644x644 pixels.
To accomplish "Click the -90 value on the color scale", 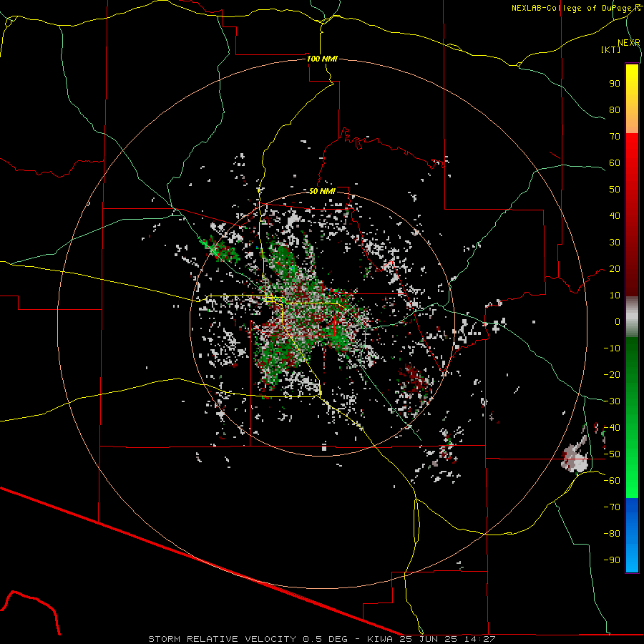I will click(x=612, y=560).
